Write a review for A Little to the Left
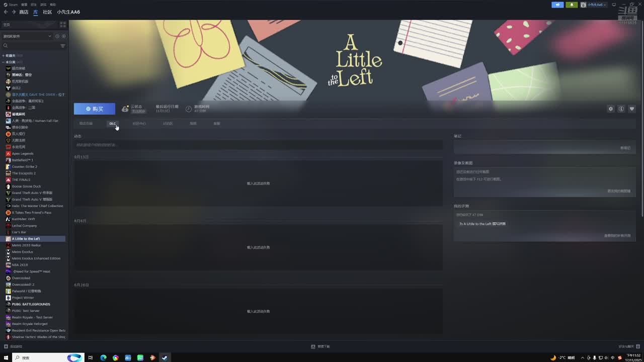The image size is (644, 362). click(x=482, y=224)
